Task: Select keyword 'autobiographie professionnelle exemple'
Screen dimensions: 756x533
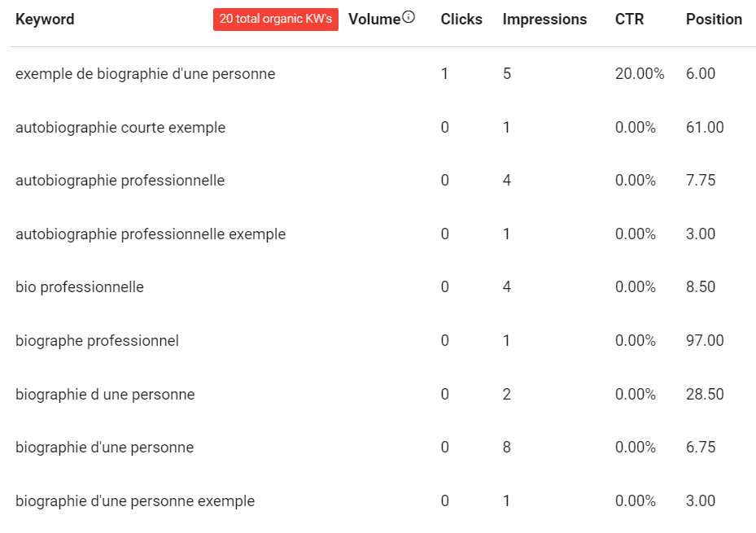Action: click(151, 234)
